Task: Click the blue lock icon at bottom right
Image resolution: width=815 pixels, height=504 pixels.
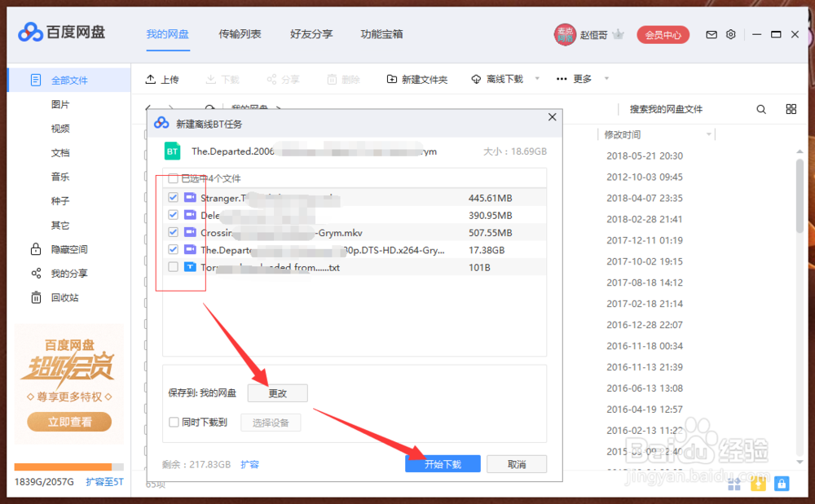Action: click(x=782, y=484)
